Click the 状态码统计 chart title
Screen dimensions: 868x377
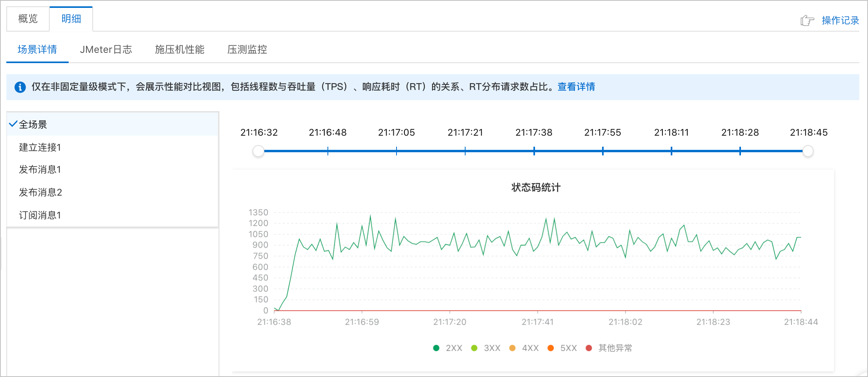pyautogui.click(x=536, y=187)
